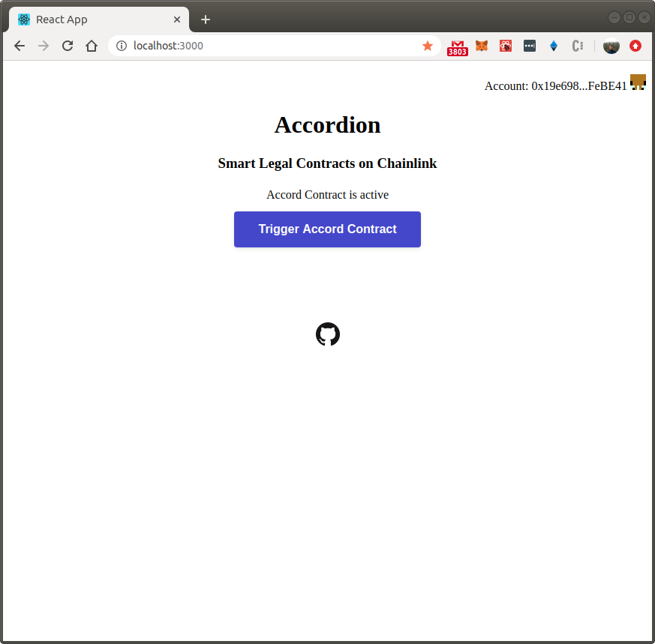
Task: Select the React App tab
Action: coord(99,19)
